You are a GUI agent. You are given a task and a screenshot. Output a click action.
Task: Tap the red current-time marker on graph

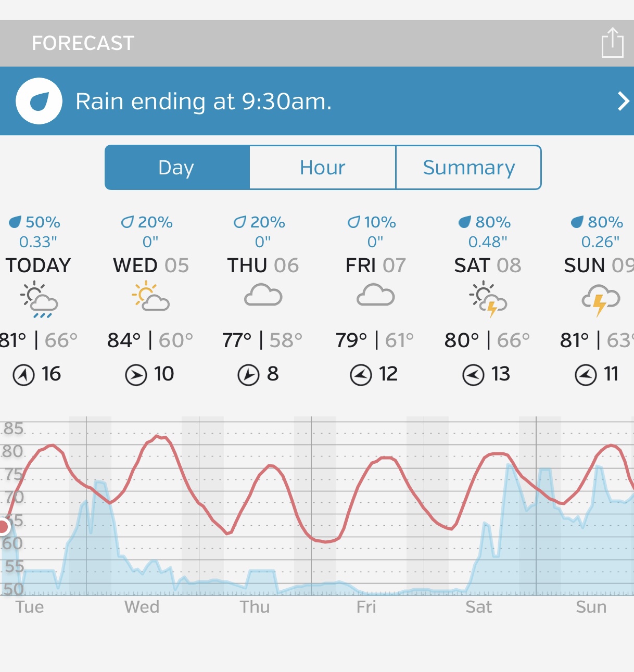click(3, 527)
